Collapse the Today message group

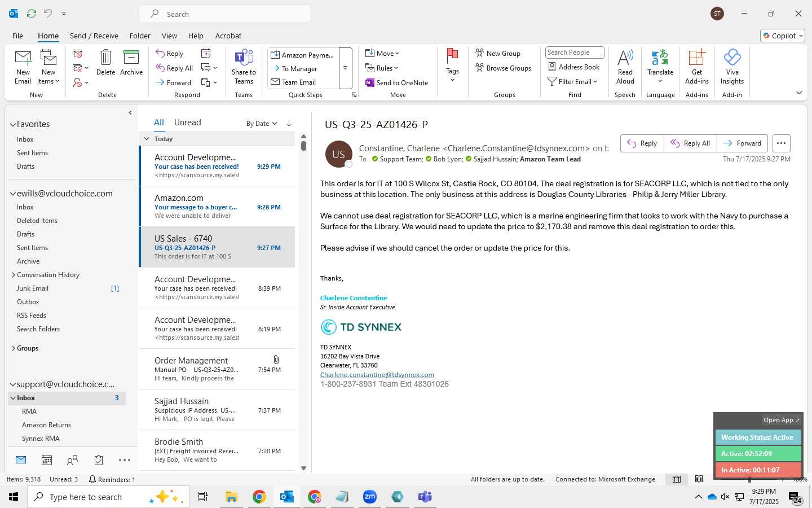(147, 138)
